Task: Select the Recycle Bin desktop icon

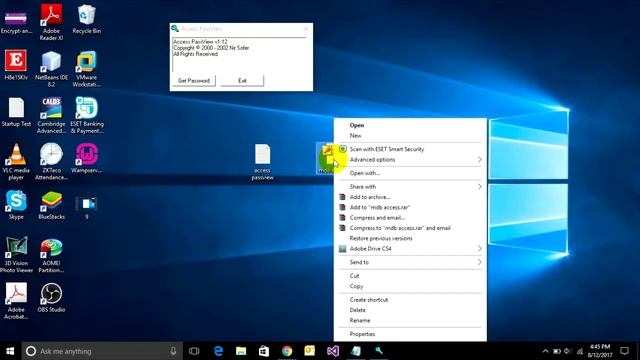Action: (x=87, y=19)
